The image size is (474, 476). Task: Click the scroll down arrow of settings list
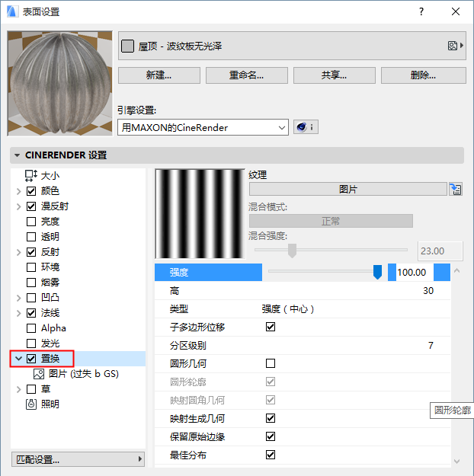coord(456,461)
